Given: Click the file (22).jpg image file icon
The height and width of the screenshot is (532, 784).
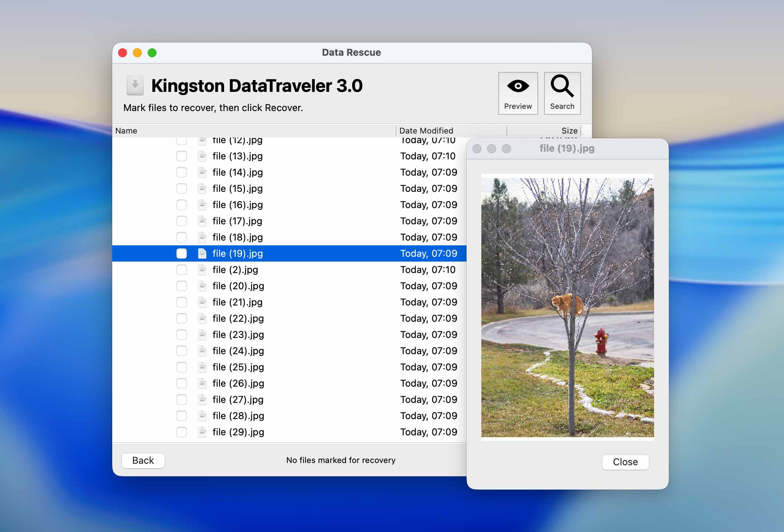Looking at the screenshot, I should [202, 318].
